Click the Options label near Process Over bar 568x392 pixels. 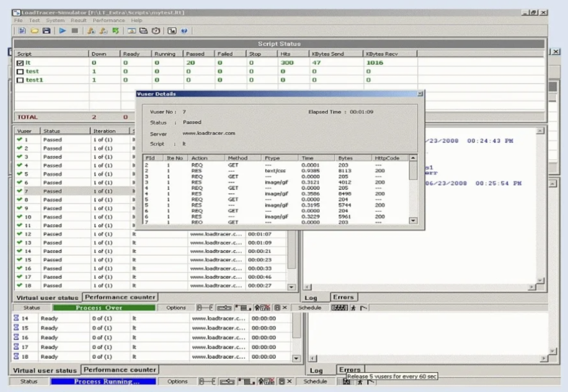click(x=175, y=307)
